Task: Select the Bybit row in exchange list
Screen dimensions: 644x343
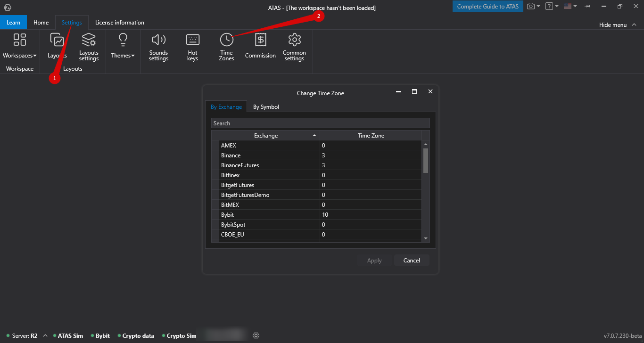Action: [x=317, y=214]
